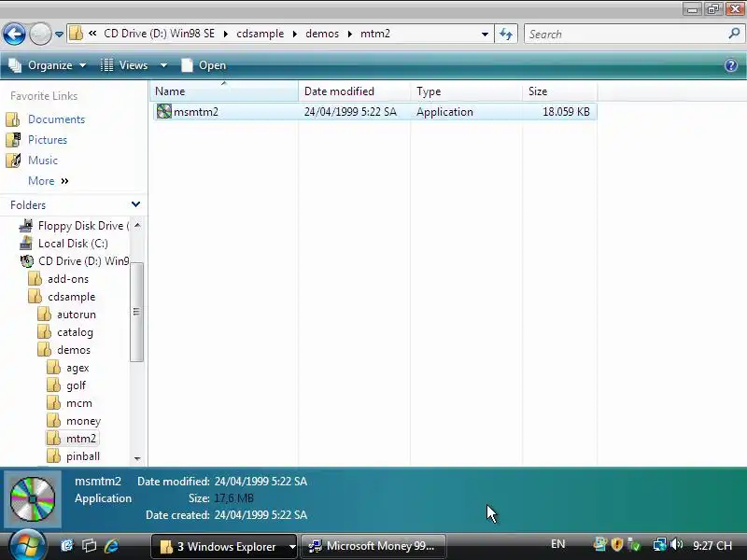This screenshot has height=560, width=747.
Task: Click the Open toolbar button
Action: click(204, 65)
